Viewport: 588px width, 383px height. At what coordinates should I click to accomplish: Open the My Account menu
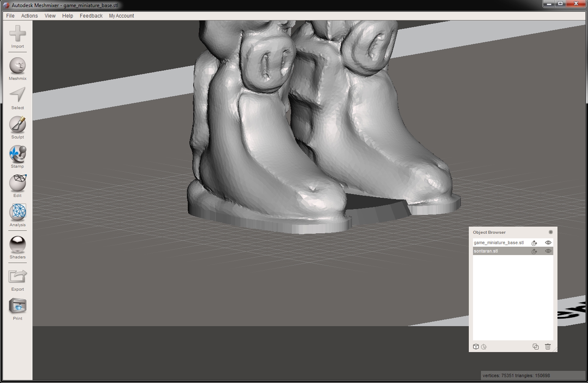122,16
